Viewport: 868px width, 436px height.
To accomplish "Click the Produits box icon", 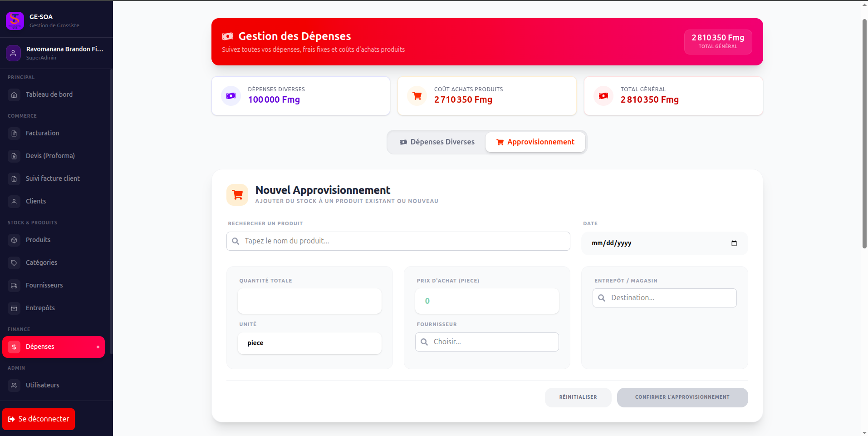I will (14, 240).
